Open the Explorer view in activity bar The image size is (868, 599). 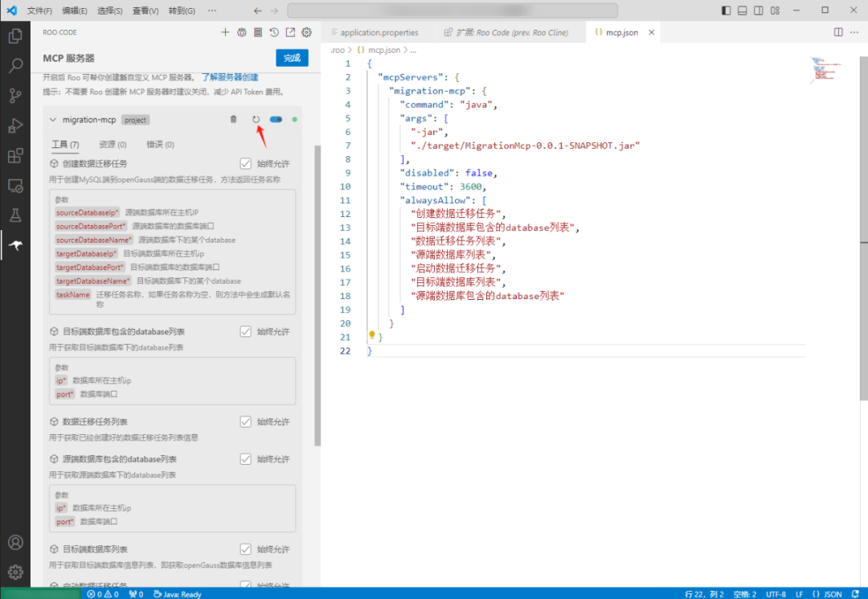click(x=15, y=36)
